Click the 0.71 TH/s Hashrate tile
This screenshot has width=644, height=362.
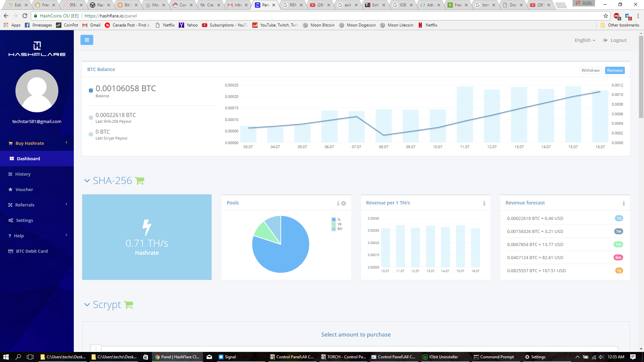[147, 237]
